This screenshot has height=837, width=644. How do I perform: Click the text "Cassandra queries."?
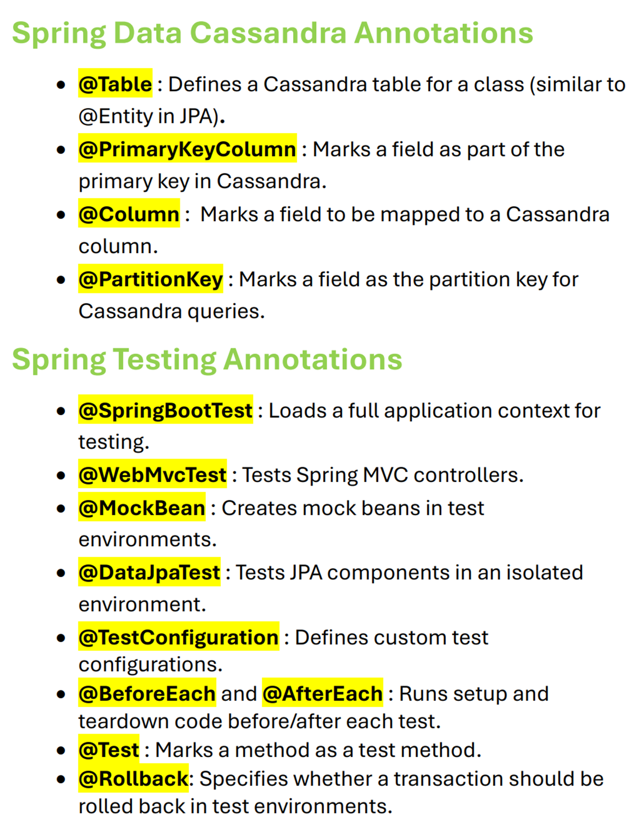171,311
